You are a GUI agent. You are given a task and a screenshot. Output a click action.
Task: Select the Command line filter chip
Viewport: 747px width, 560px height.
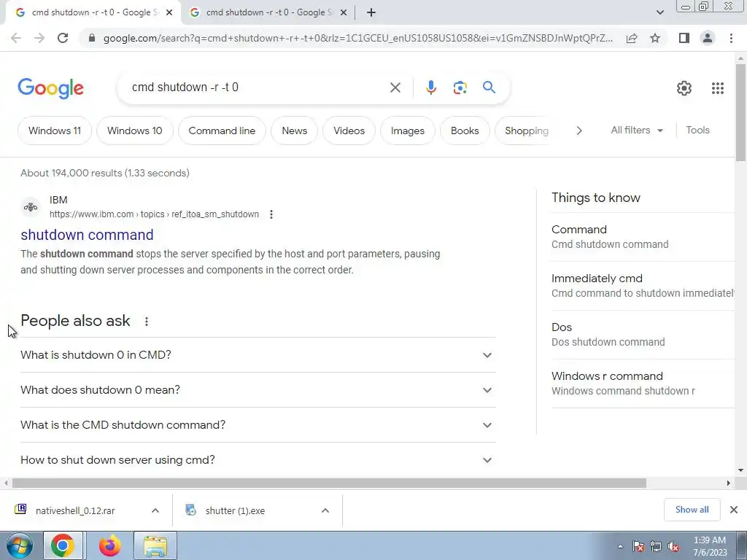coord(222,131)
